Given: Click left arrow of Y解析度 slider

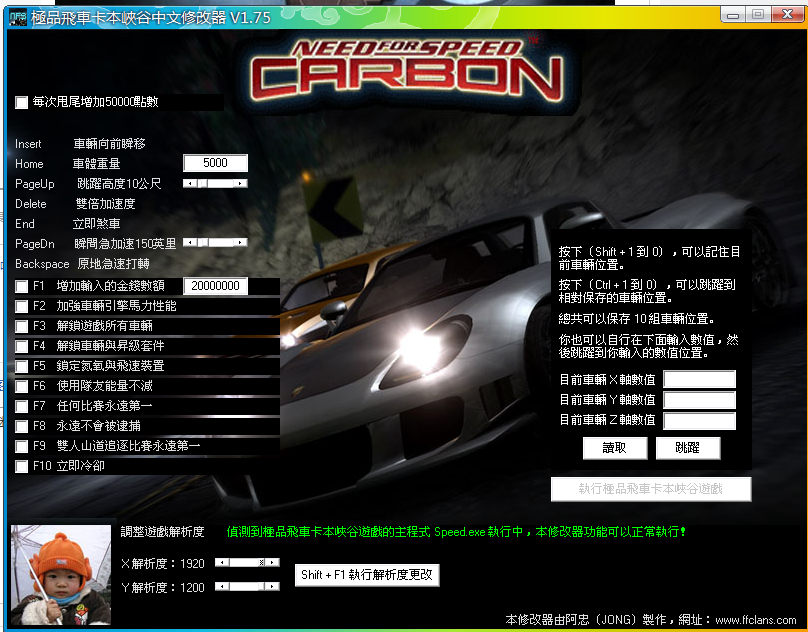Looking at the screenshot, I should tap(222, 586).
